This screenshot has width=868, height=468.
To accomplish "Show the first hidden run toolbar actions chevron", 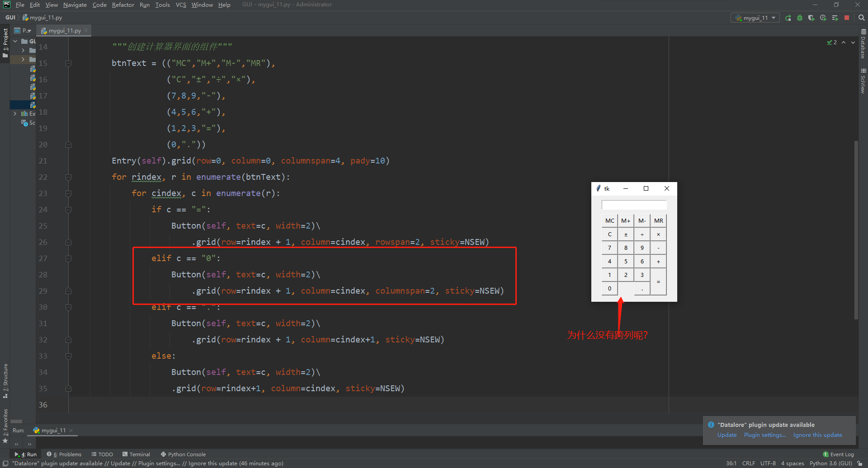I will pos(17,445).
